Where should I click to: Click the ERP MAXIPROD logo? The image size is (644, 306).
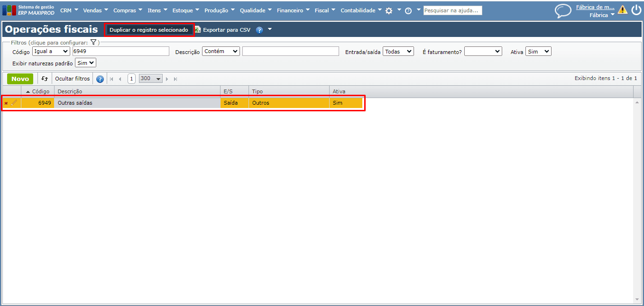tap(28, 10)
